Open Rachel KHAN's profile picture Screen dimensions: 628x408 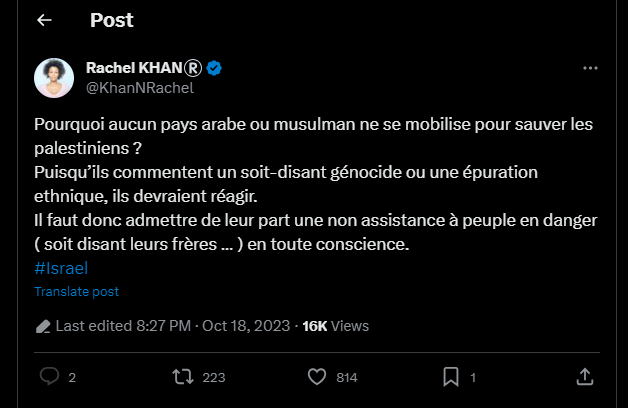point(54,78)
